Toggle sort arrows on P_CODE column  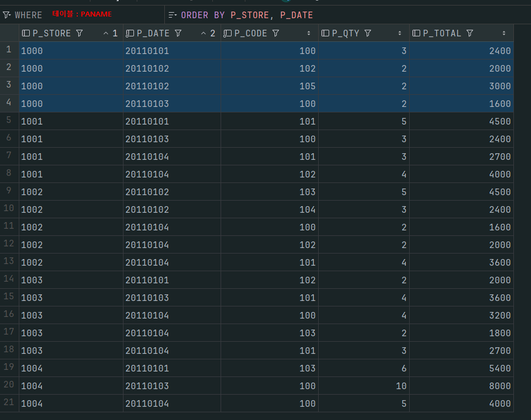308,33
